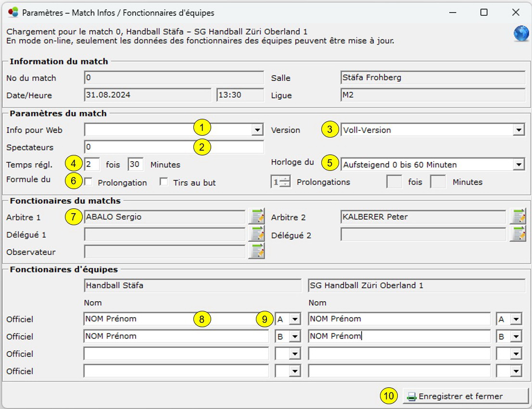Open the Horloge du dropdown list
This screenshot has width=532, height=409.
[x=519, y=165]
